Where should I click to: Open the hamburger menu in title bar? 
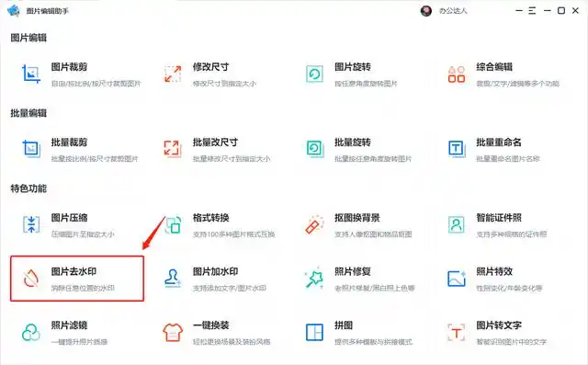(532, 10)
